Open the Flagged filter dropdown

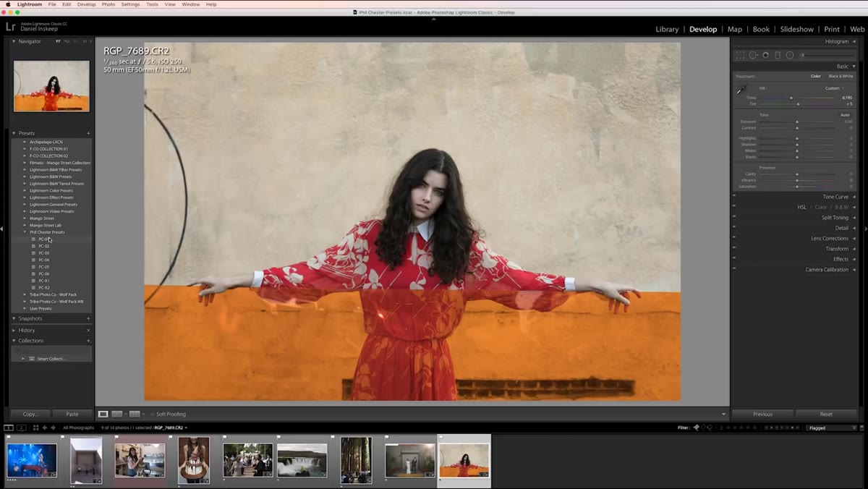pyautogui.click(x=832, y=428)
